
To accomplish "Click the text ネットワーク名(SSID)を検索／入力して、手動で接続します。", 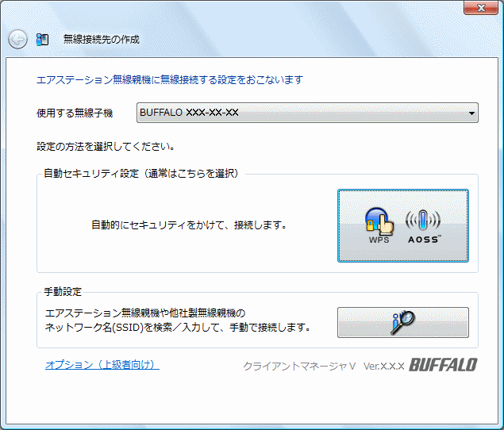I will coord(178,328).
